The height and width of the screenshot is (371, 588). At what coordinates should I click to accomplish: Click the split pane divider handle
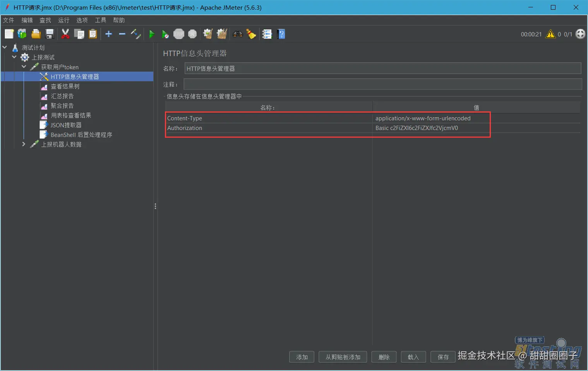(155, 206)
